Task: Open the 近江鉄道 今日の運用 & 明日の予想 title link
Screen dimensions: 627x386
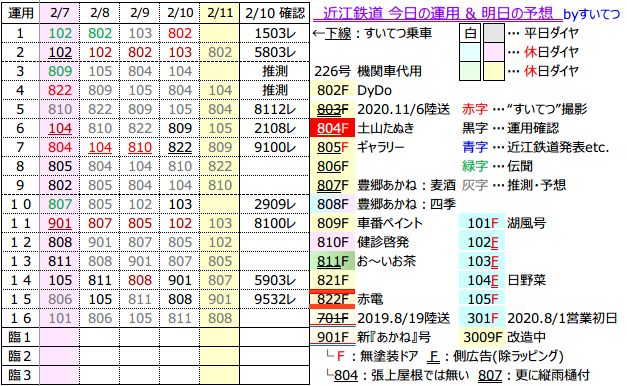Action: 437,14
